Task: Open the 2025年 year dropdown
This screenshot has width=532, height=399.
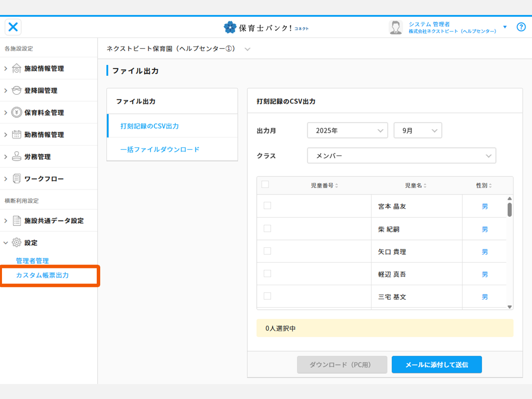Action: [x=348, y=131]
